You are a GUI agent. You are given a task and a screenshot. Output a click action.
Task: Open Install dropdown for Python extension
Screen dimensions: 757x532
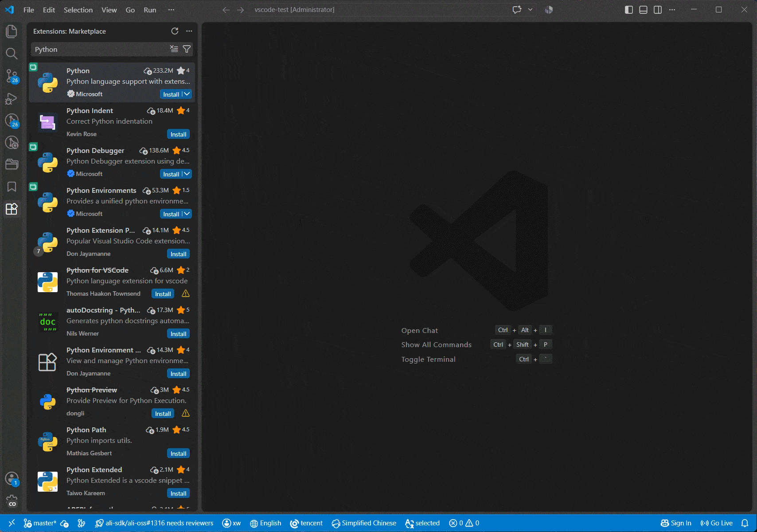(x=187, y=94)
